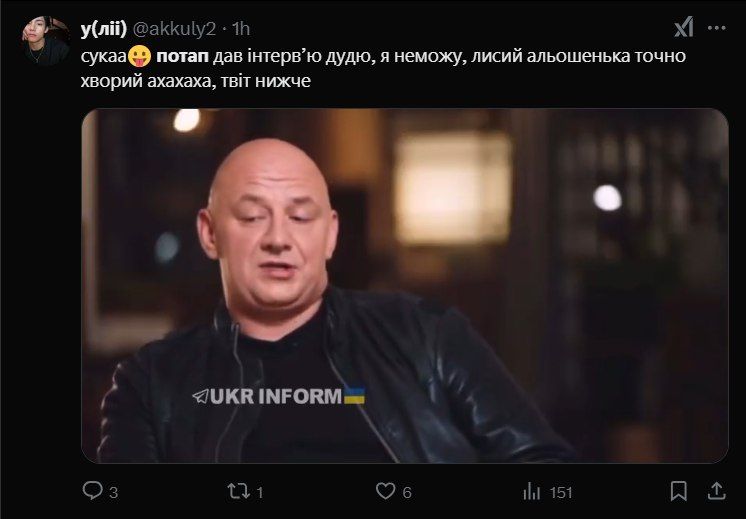
Task: Open the Grok icon at top right
Action: [684, 27]
